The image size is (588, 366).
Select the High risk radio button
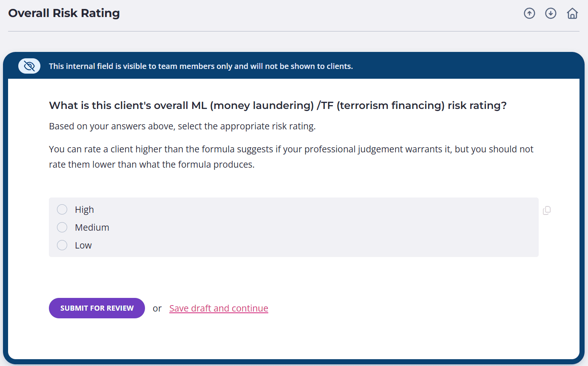click(x=62, y=209)
